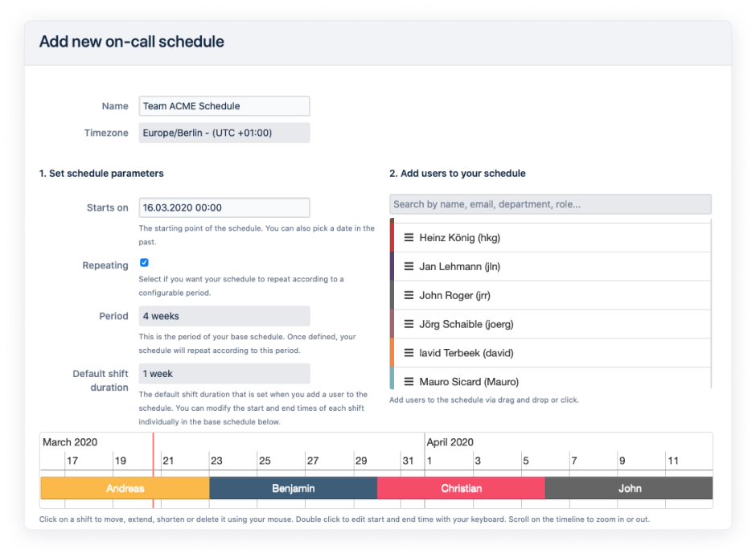Viewport: 756px width, 558px height.
Task: Click the color bar next to Jan Lehmann
Action: pyautogui.click(x=392, y=266)
